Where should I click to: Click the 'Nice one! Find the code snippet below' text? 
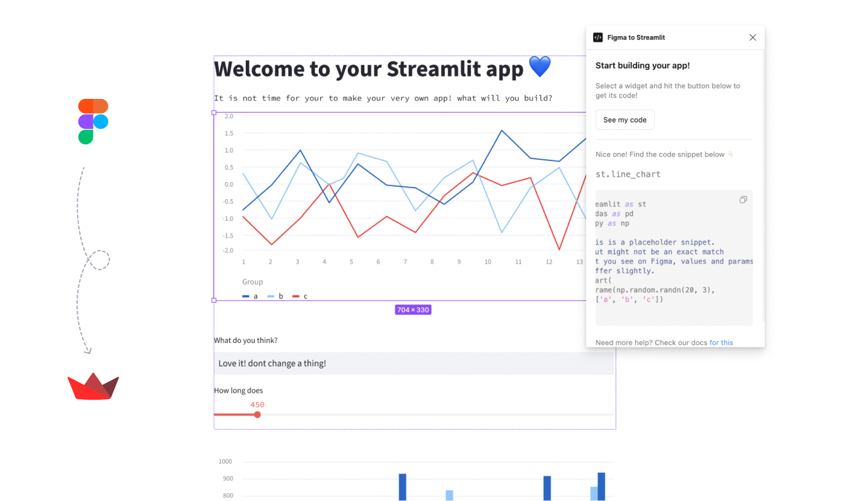point(660,154)
